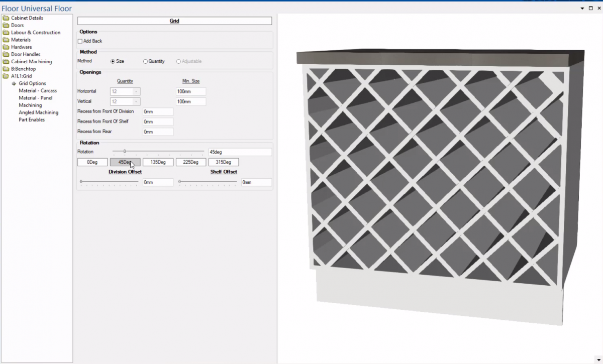Open Cabinet Machining section

31,62
